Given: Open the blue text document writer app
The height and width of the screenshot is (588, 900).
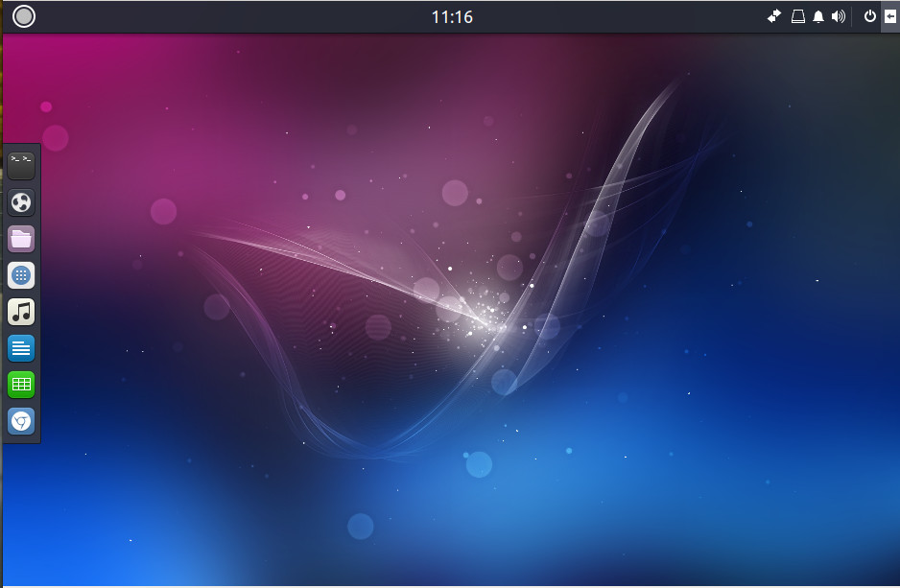Looking at the screenshot, I should 21,348.
